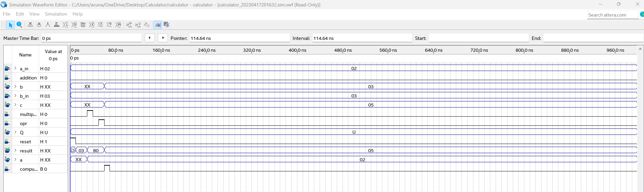Open the Edit menu

pyautogui.click(x=20, y=14)
